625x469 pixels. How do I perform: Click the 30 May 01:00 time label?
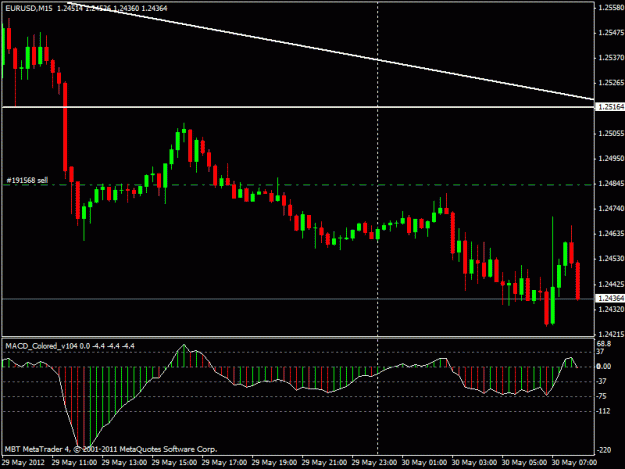point(424,463)
